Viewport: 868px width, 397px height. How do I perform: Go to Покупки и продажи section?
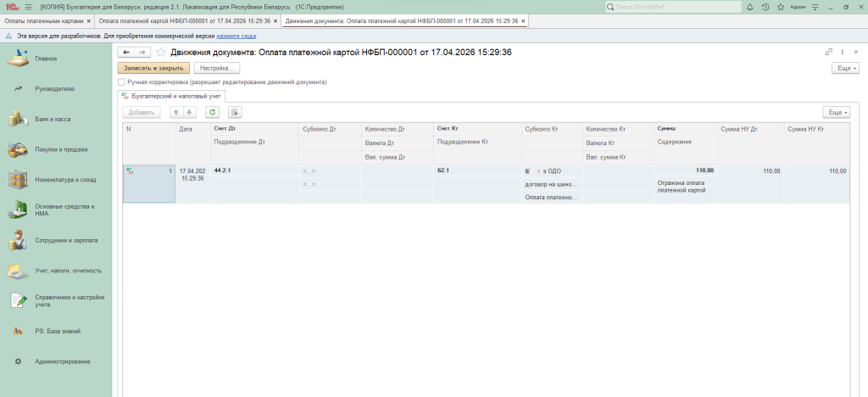point(60,149)
